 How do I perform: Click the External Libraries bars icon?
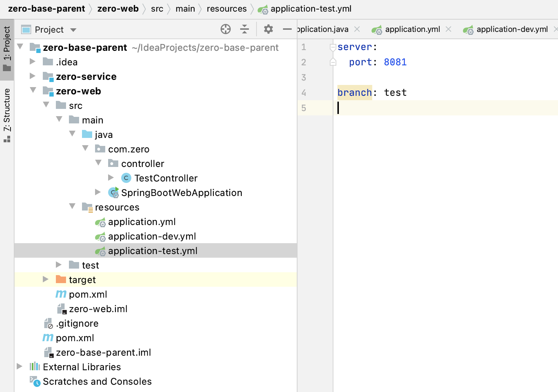[35, 366]
